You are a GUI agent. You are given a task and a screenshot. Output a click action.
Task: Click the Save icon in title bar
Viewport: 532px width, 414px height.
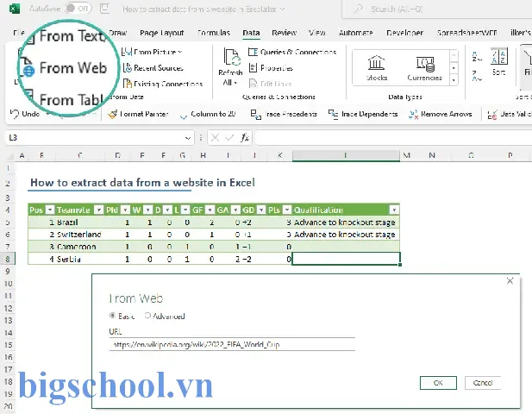[105, 9]
